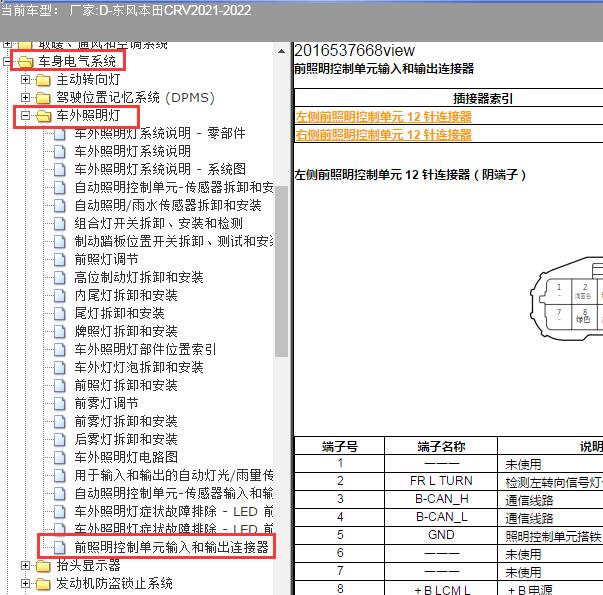Viewport: 603px width, 595px height.
Task: Click the tree panel scroll-up arrow
Action: tap(282, 51)
